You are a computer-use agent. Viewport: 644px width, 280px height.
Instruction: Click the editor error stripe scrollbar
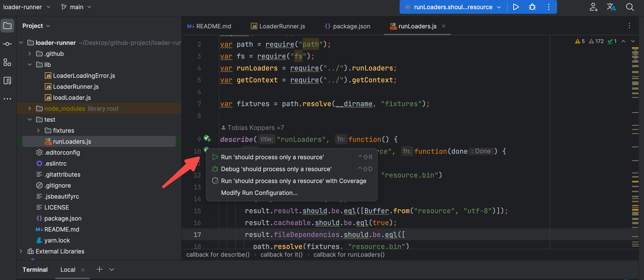click(x=635, y=150)
